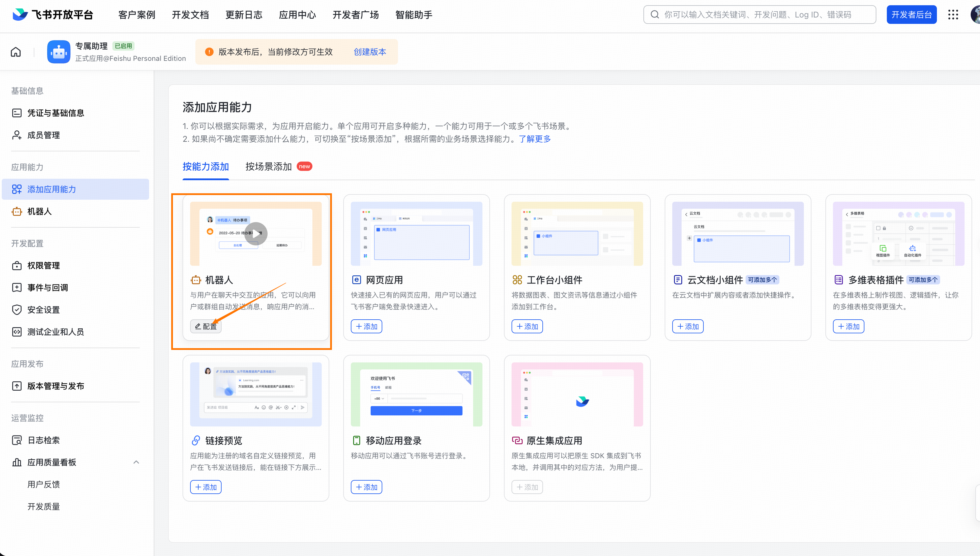Viewport: 980px width, 556px height.
Task: Open the 开发文档 top menu
Action: click(190, 15)
